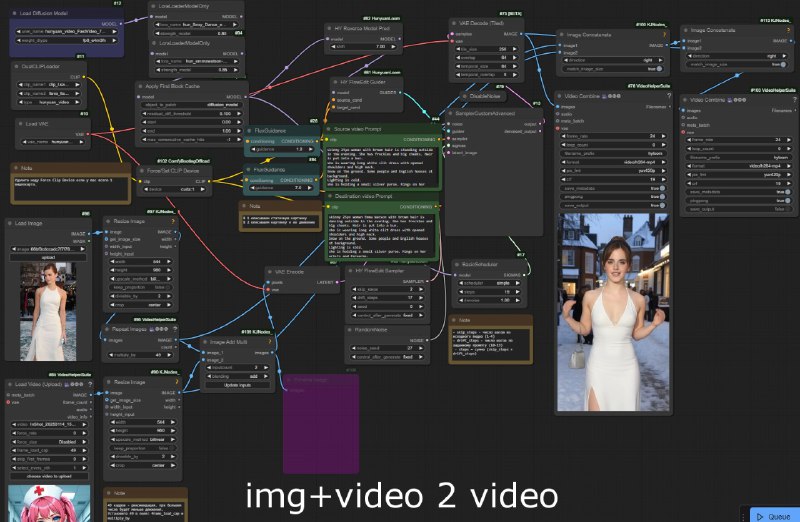Open the force_size Disabled dropdown in Load Video
This screenshot has height=522, width=800.
[x=49, y=442]
